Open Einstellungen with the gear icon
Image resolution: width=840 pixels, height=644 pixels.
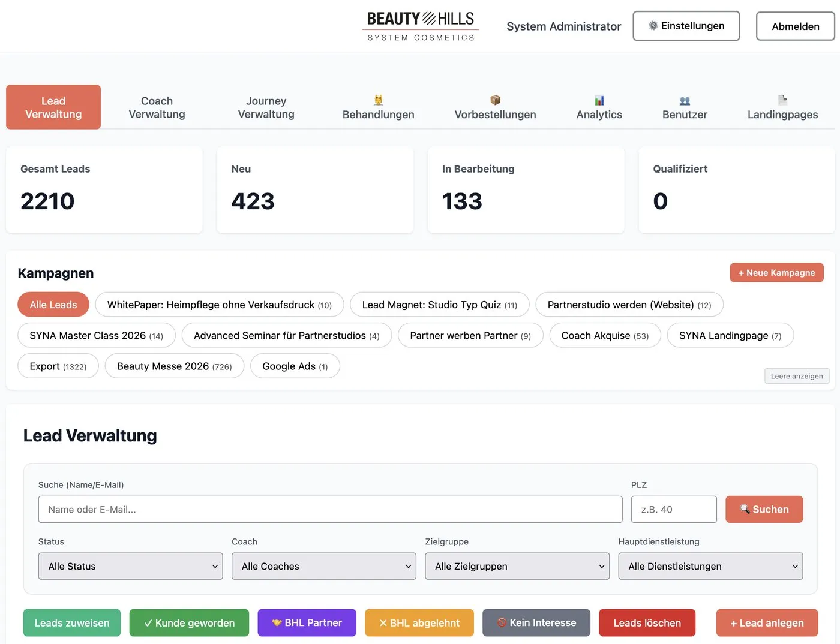pyautogui.click(x=686, y=26)
